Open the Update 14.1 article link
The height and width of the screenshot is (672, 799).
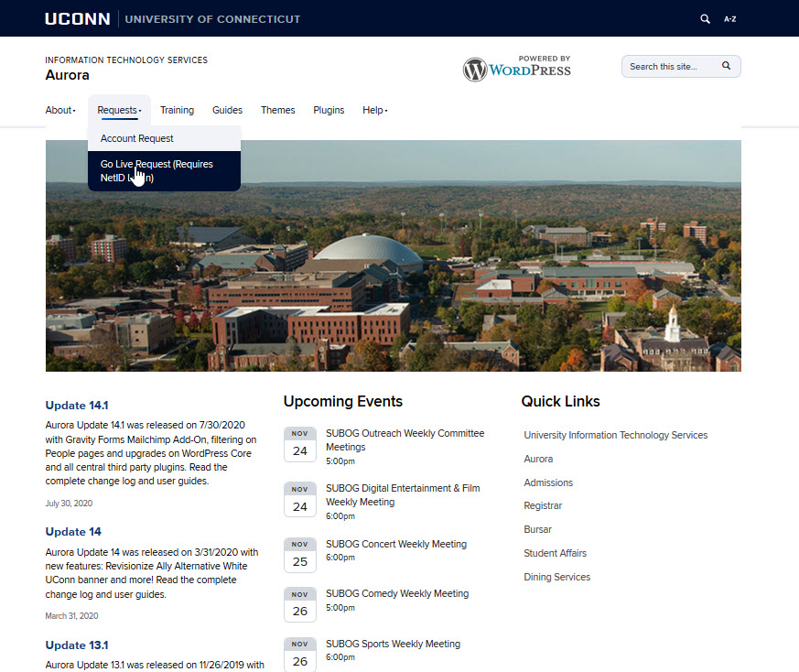click(x=77, y=405)
